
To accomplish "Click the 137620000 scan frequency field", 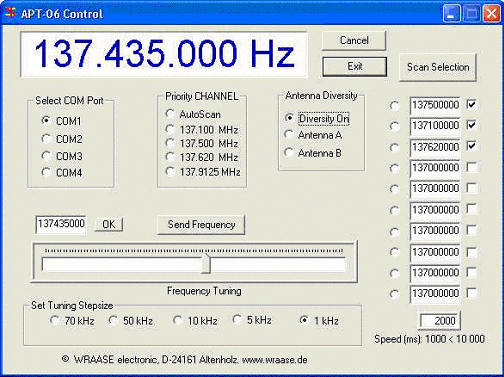I will (435, 147).
